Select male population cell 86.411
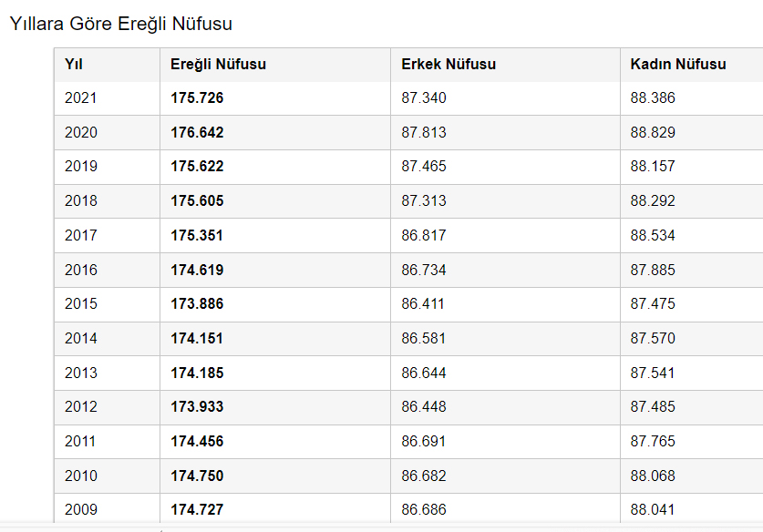Viewport: 763px width, 532px height. (x=424, y=303)
